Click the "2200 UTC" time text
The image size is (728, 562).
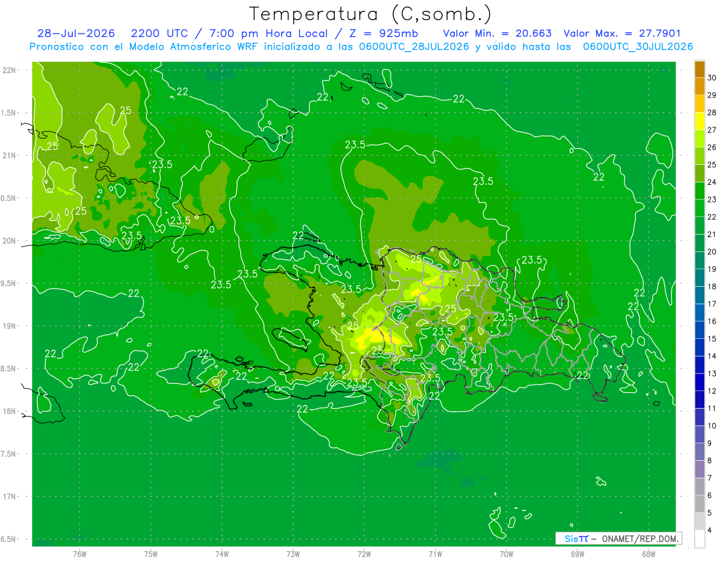[160, 33]
